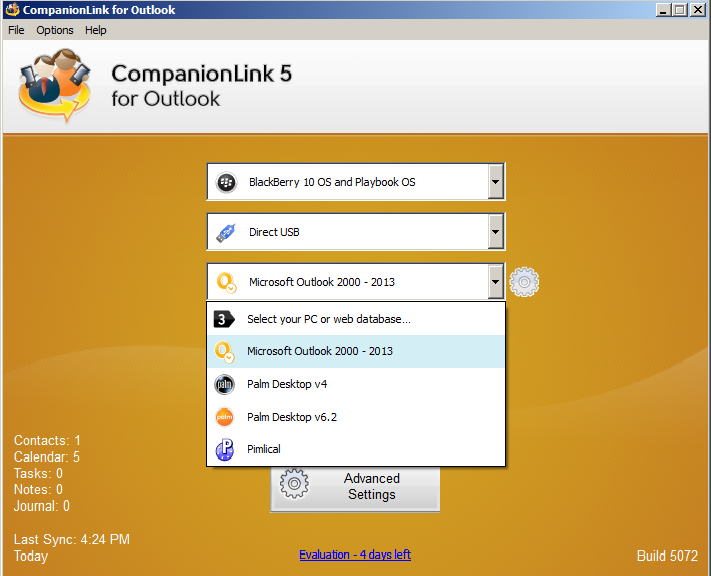Click the title bar application icon
Image resolution: width=711 pixels, height=576 pixels.
(13, 9)
